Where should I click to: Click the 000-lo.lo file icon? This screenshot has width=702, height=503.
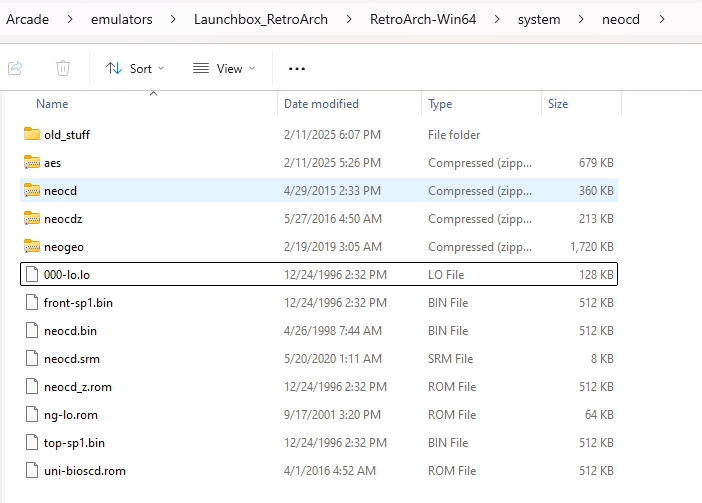[31, 274]
